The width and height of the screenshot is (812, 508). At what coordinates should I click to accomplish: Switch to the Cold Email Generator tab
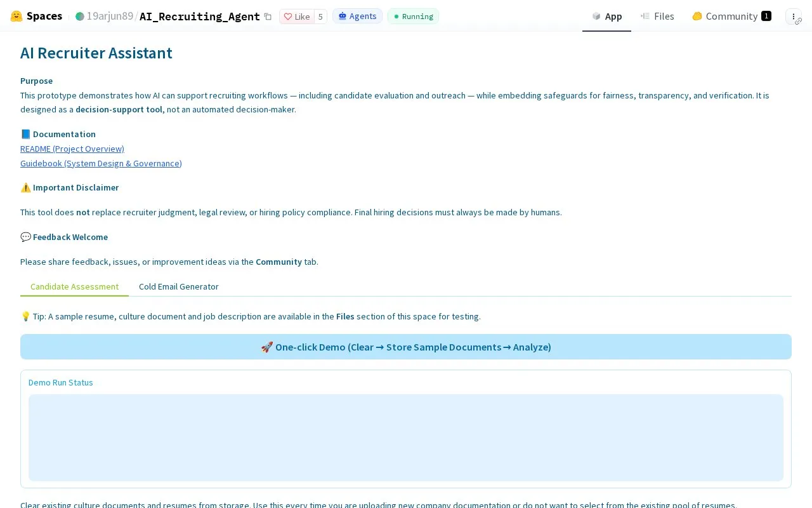179,286
